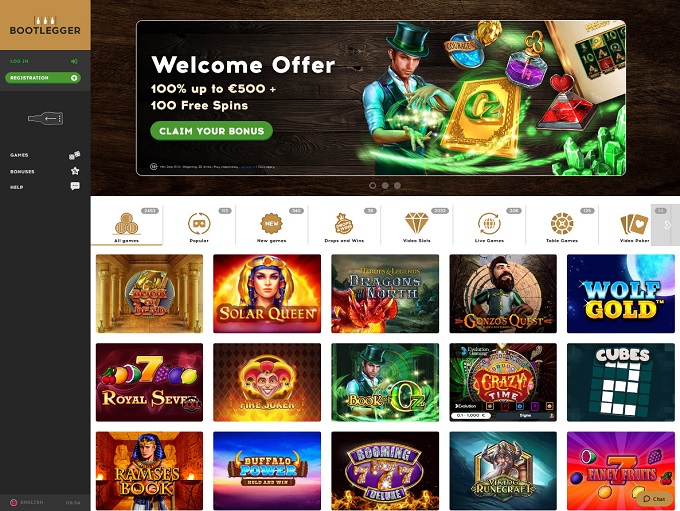
Task: Open the English language selector
Action: (27, 502)
